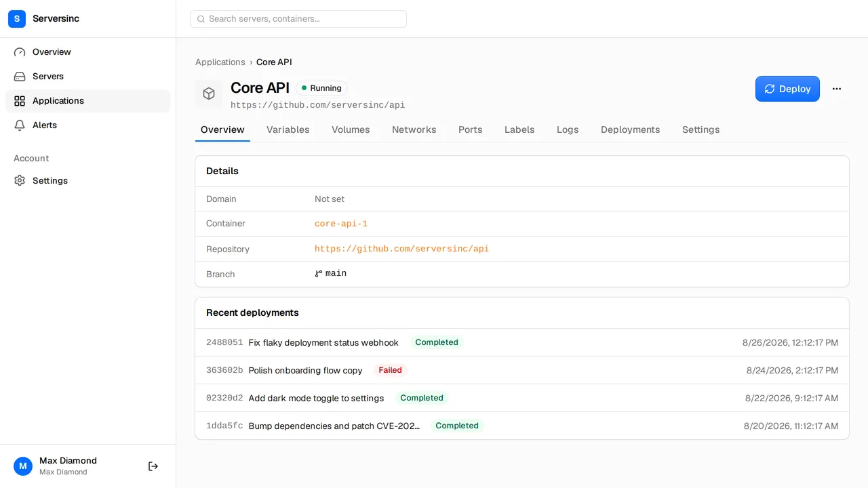
Task: Click the Deploy button
Action: point(787,89)
